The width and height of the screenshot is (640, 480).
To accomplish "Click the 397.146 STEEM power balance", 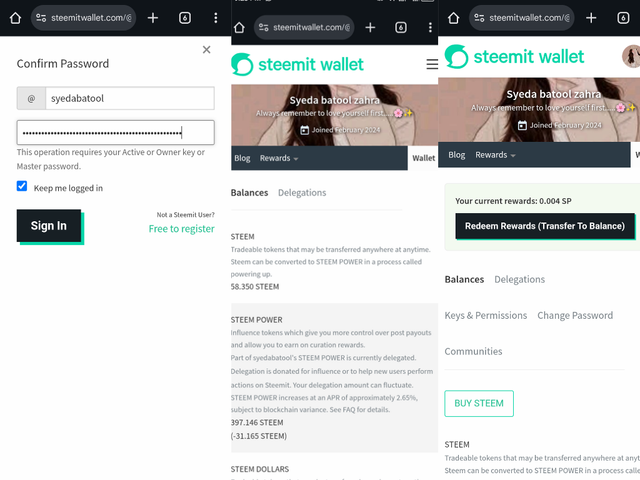I will pyautogui.click(x=257, y=423).
